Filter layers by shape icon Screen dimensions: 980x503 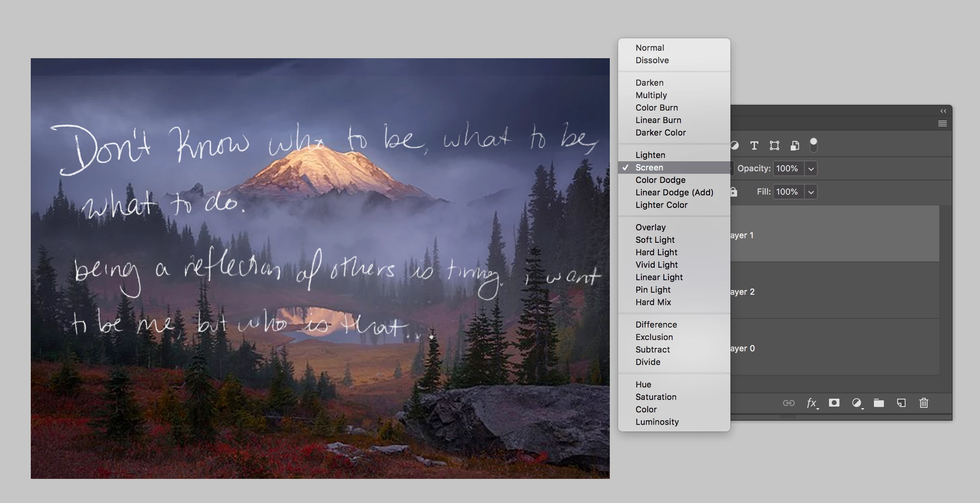774,145
